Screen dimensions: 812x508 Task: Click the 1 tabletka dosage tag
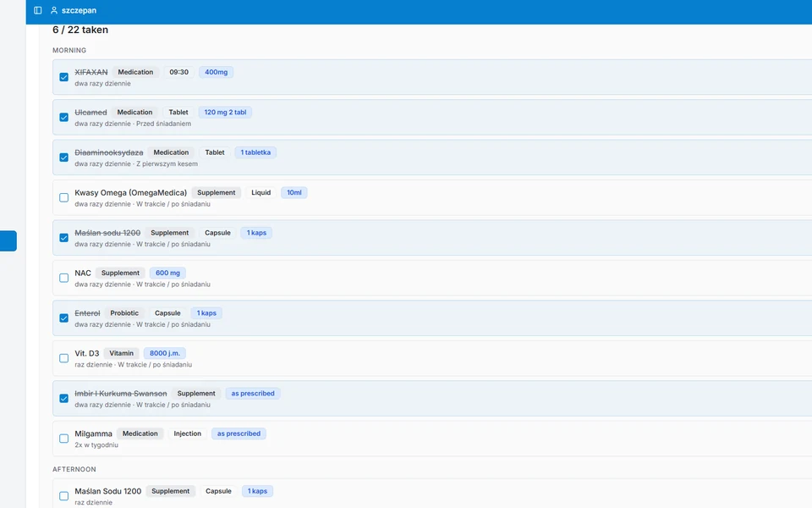click(x=255, y=152)
